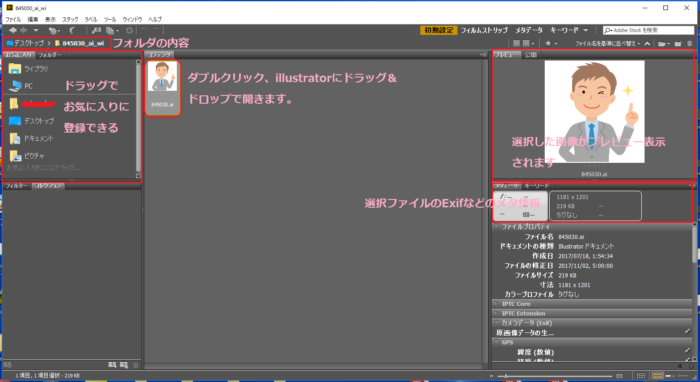Image resolution: width=700 pixels, height=382 pixels.
Task: Open the コンテンツ panel options menu icon
Action: tap(483, 55)
